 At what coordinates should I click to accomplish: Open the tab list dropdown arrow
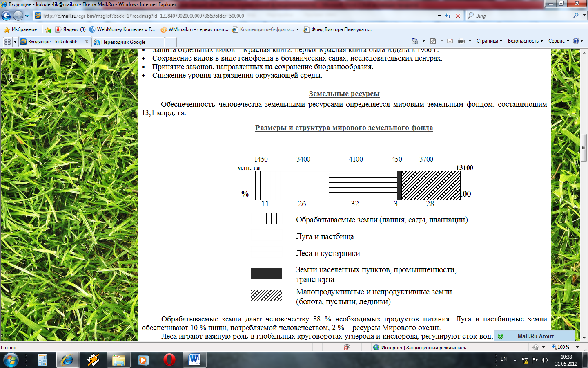(15, 42)
